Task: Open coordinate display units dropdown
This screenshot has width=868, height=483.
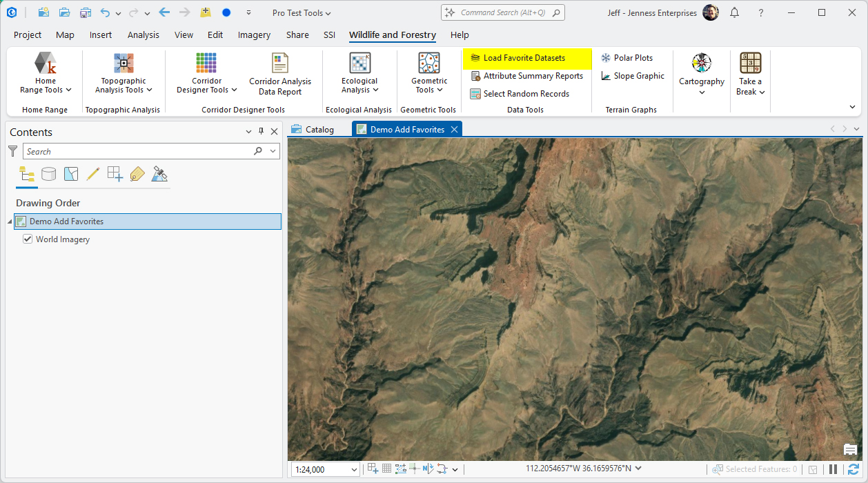Action: (638, 469)
